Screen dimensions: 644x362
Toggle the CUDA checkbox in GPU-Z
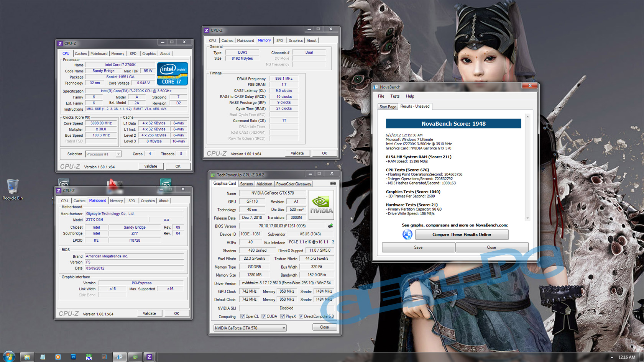tap(264, 316)
